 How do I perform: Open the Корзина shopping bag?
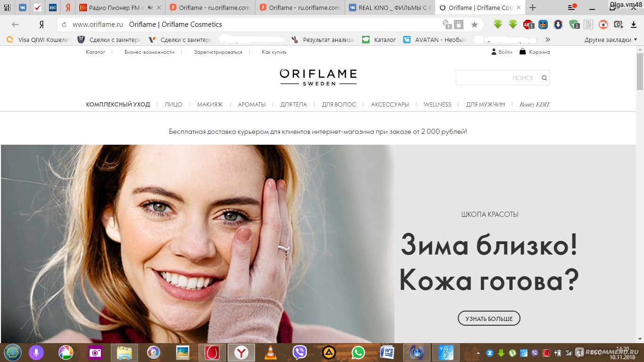(535, 52)
